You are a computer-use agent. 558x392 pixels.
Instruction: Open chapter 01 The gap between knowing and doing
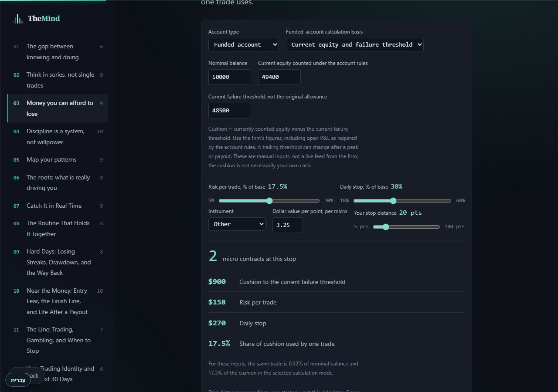(x=58, y=52)
